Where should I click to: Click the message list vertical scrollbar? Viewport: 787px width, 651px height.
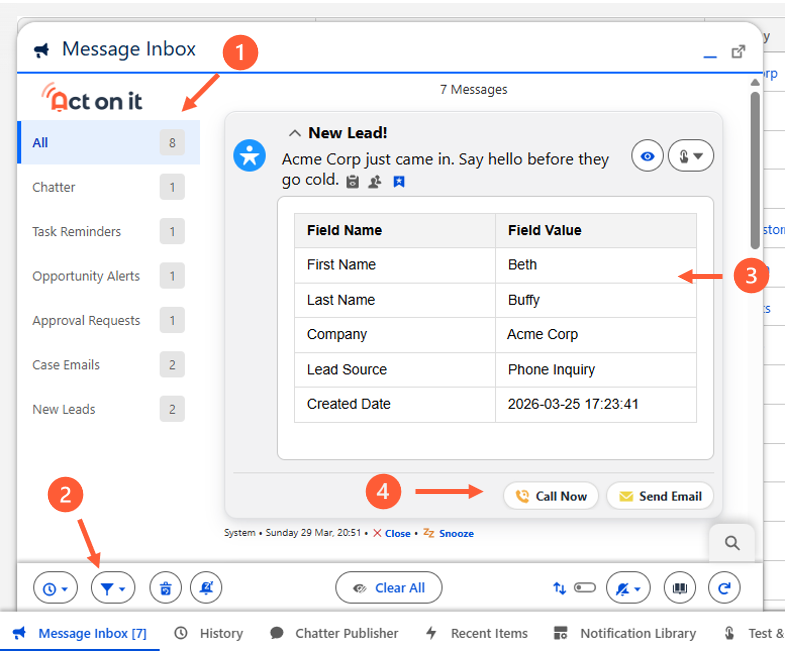(x=755, y=171)
